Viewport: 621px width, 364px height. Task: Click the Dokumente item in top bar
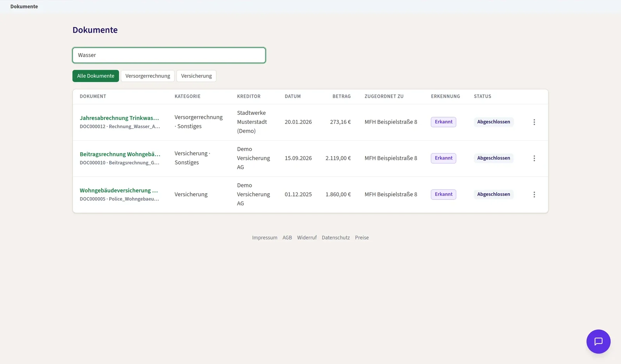[x=24, y=7]
